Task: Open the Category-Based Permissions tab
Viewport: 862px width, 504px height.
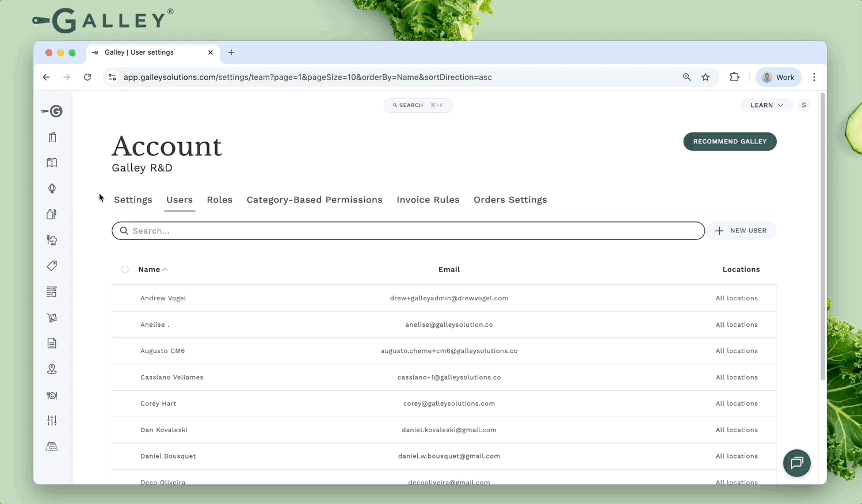Action: point(315,200)
